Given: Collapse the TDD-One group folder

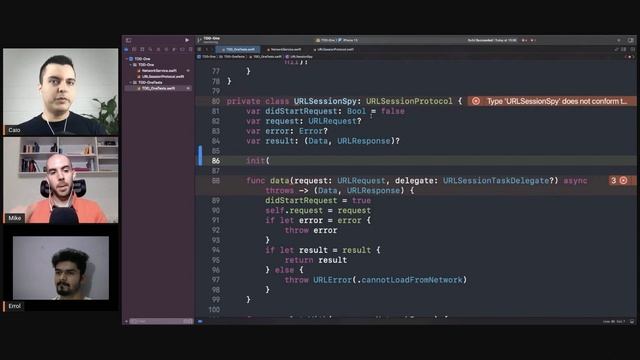Looking at the screenshot, I should [x=131, y=64].
